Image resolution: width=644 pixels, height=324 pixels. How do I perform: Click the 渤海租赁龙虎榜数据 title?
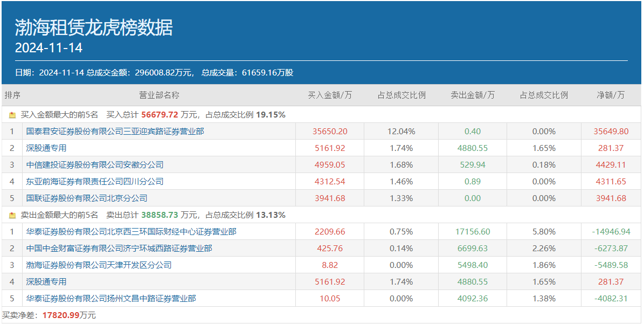click(94, 27)
